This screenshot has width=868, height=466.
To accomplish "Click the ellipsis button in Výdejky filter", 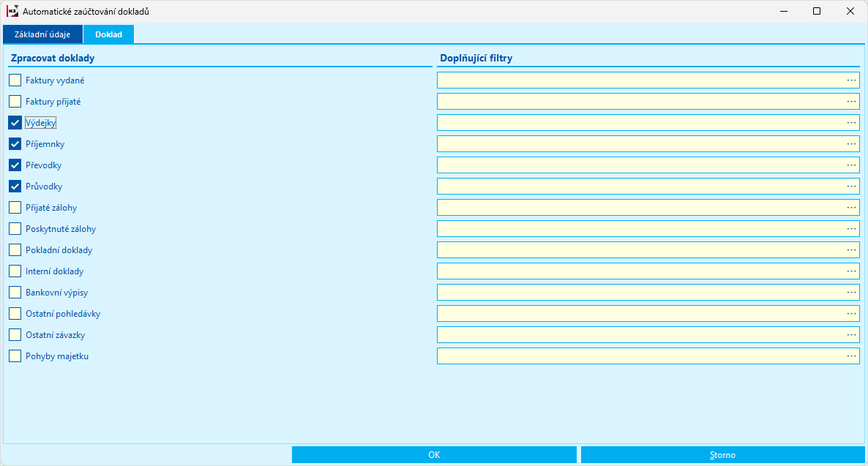I will [x=851, y=122].
